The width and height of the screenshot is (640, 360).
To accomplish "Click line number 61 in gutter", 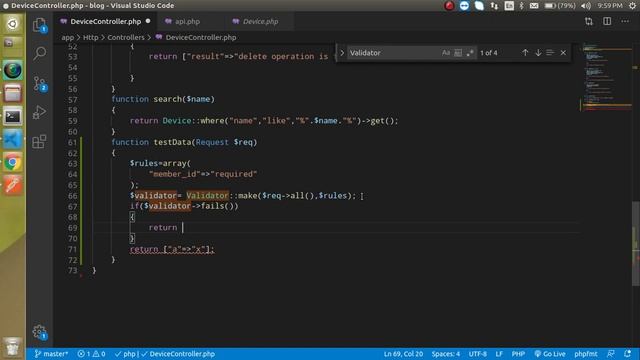I will 72,142.
